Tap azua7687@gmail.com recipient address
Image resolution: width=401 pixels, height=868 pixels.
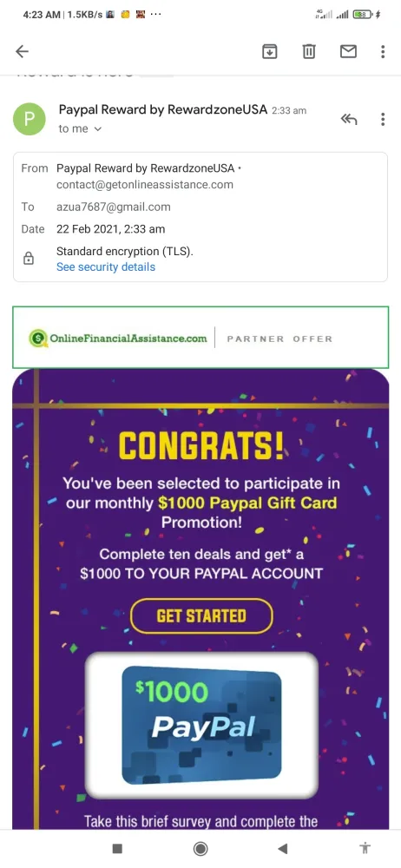tap(114, 207)
